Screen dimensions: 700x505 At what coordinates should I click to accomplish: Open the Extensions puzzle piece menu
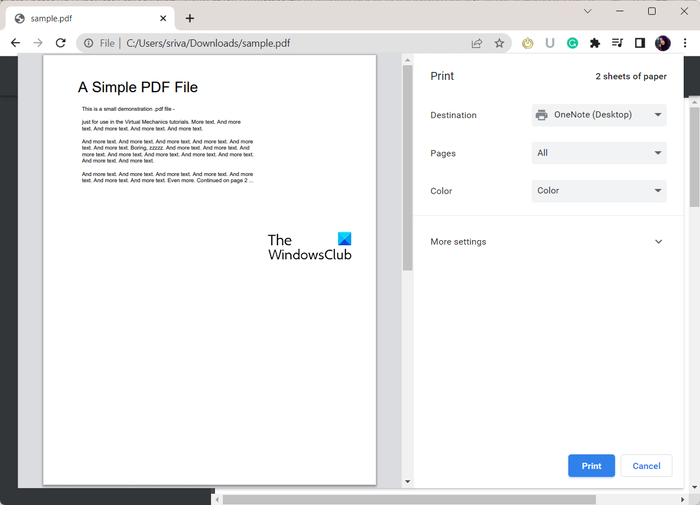click(x=595, y=43)
